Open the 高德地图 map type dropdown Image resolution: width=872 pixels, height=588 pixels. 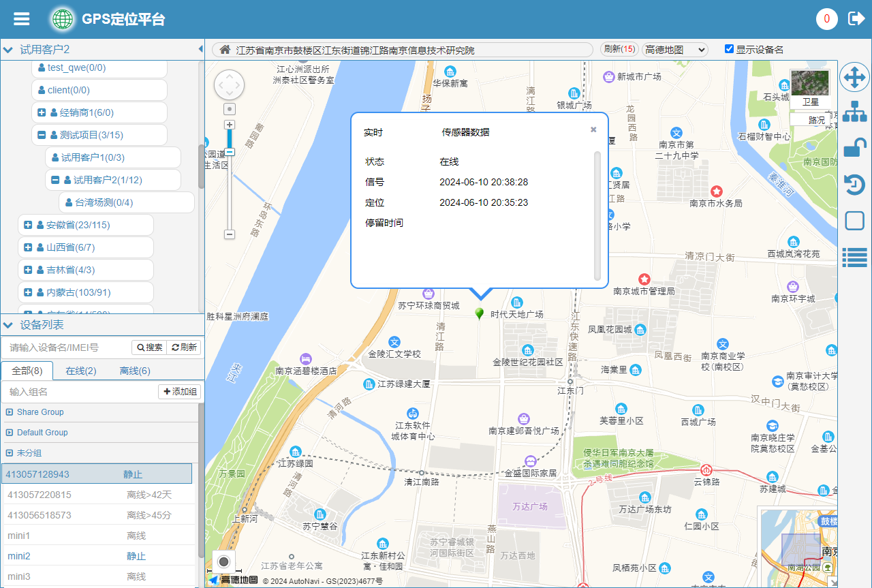tap(674, 50)
